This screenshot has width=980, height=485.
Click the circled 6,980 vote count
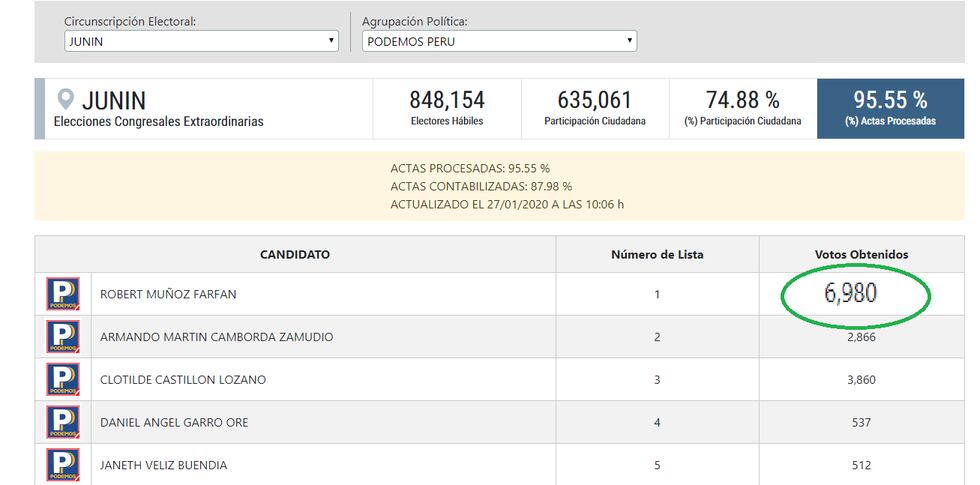[x=851, y=294]
